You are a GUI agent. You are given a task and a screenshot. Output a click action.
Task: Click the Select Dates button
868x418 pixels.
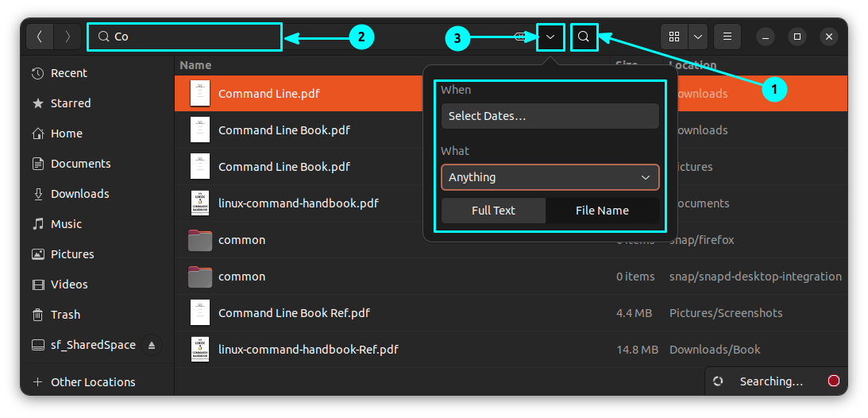(550, 116)
